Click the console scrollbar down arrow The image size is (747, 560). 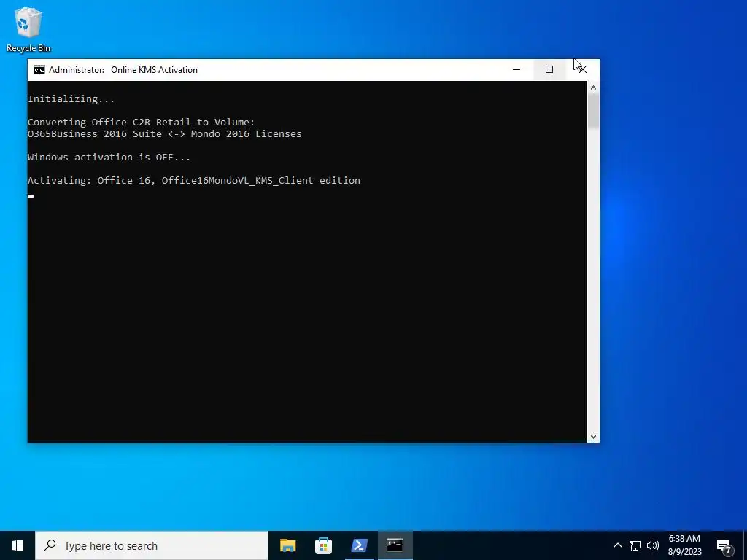click(593, 436)
